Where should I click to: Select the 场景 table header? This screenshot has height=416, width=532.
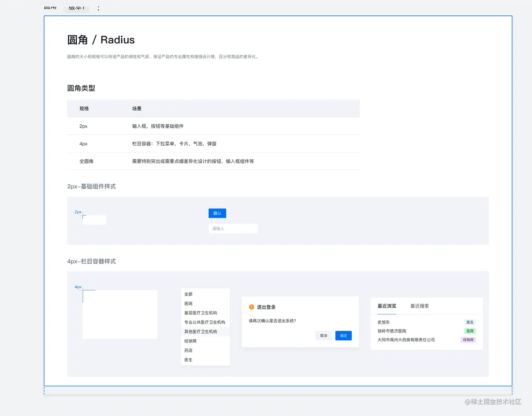tap(137, 108)
